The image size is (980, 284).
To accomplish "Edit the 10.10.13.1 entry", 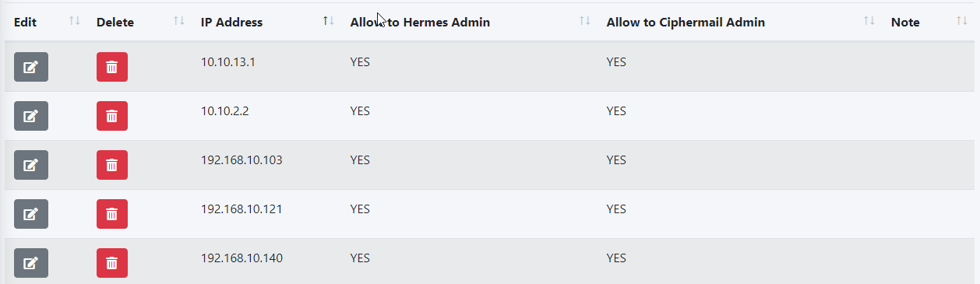I will pyautogui.click(x=31, y=67).
